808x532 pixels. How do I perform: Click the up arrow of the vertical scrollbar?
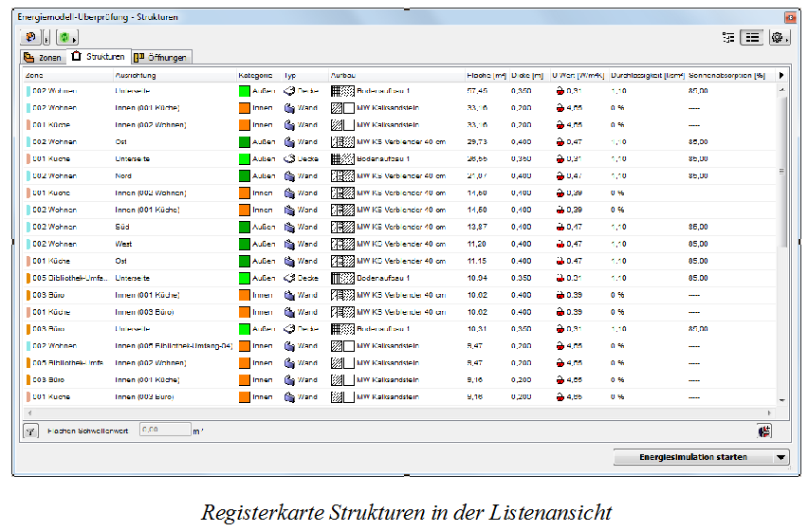click(x=781, y=90)
